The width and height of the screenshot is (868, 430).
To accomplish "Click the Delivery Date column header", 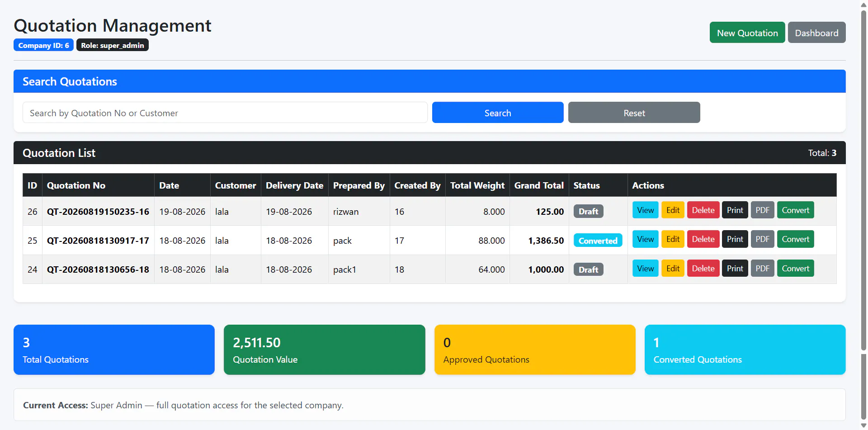I will tap(294, 185).
